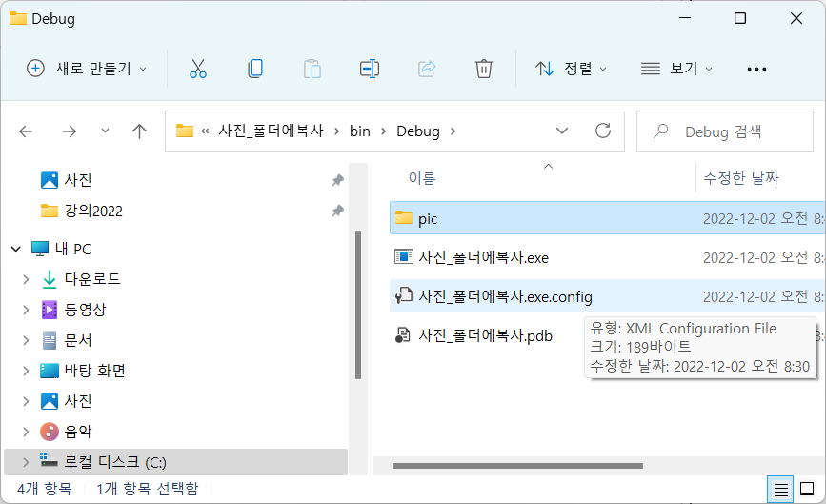The height and width of the screenshot is (504, 826).
Task: Collapse the 내 PC tree node
Action: point(16,249)
